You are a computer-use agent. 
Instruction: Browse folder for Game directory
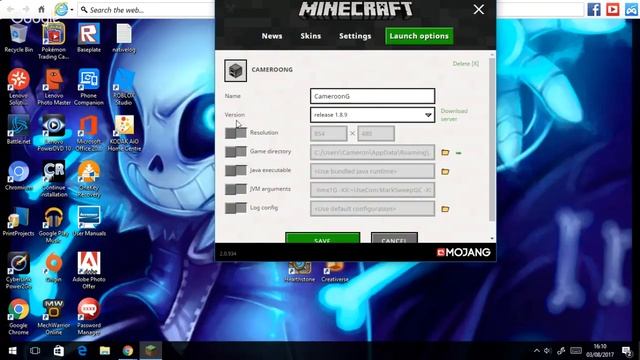coord(445,152)
